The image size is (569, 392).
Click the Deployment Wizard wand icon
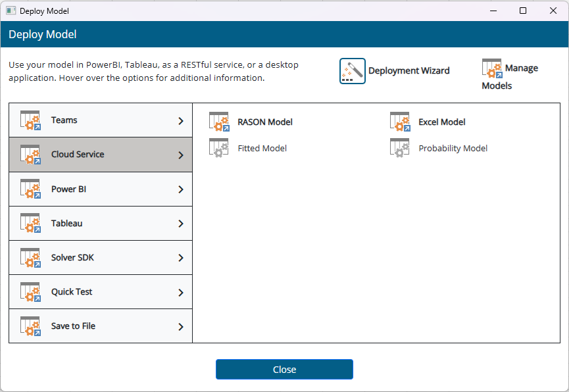[x=352, y=71]
